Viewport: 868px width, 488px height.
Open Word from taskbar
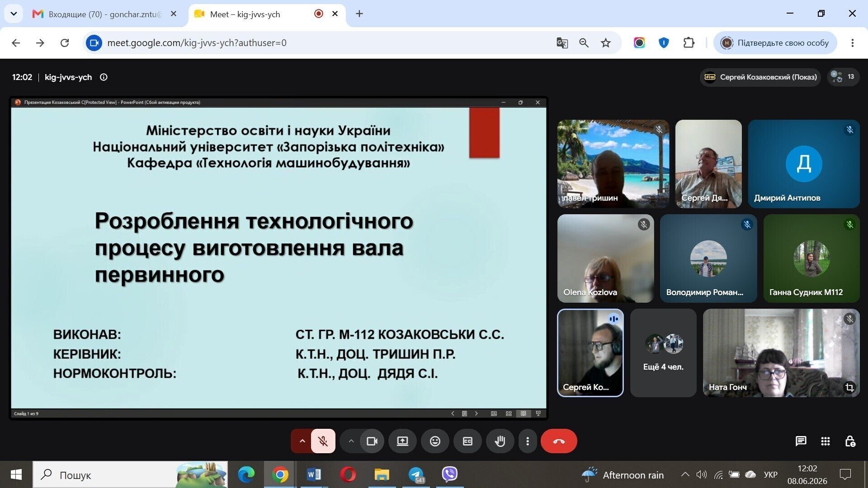pos(314,474)
